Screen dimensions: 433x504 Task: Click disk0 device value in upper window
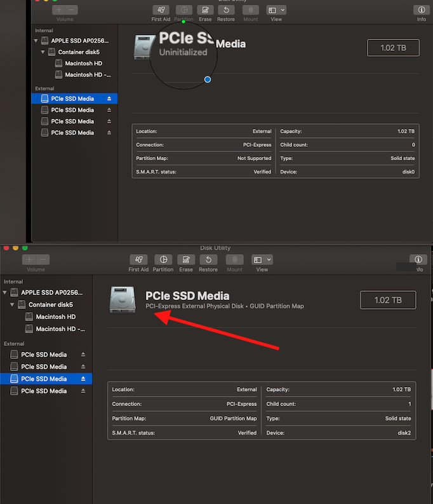tap(408, 172)
